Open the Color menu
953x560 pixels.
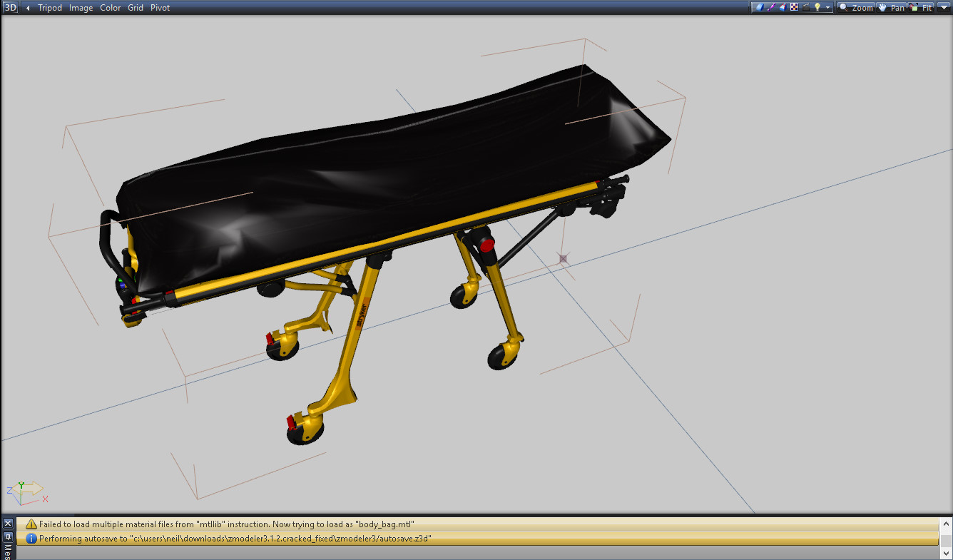coord(111,8)
